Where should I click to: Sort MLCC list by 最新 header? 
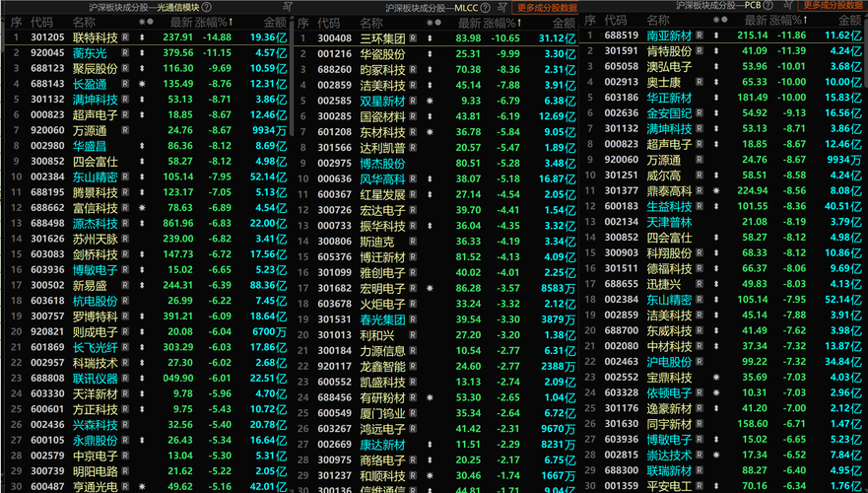(469, 23)
